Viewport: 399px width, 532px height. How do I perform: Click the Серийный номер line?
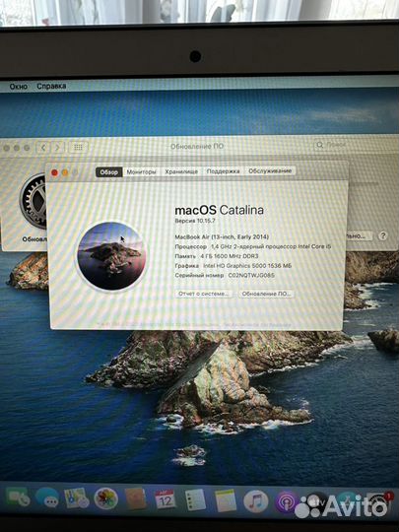225,275
